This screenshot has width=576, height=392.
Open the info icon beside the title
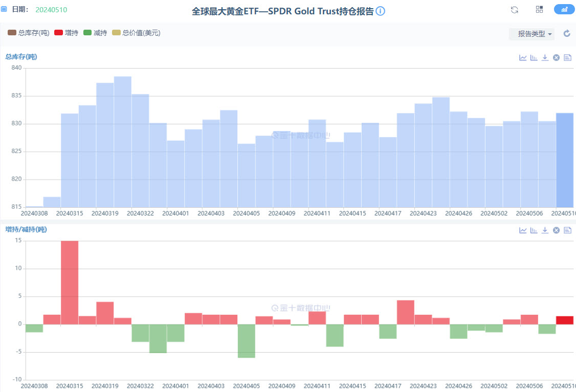tap(380, 11)
